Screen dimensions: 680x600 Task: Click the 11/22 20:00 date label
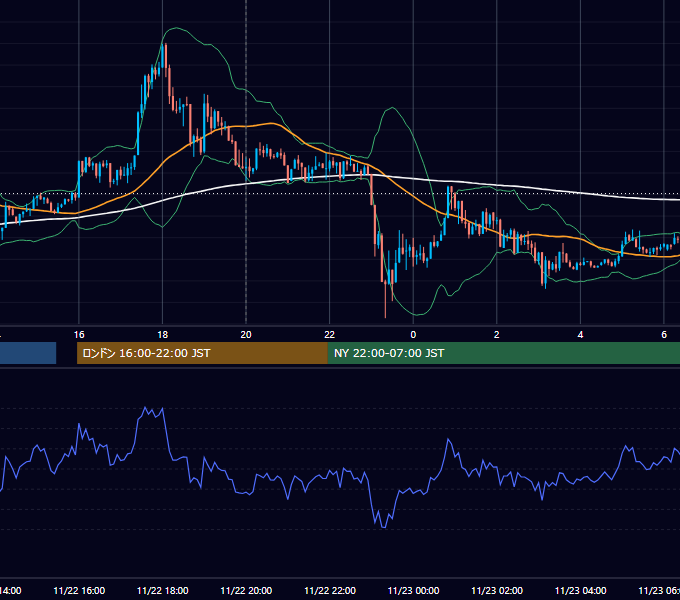[x=246, y=590]
